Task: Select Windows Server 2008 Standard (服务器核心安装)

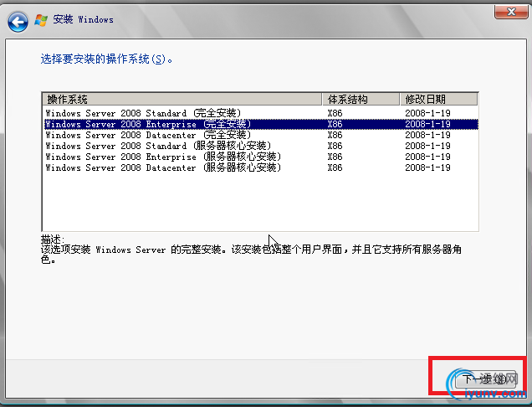Action: 261,146
